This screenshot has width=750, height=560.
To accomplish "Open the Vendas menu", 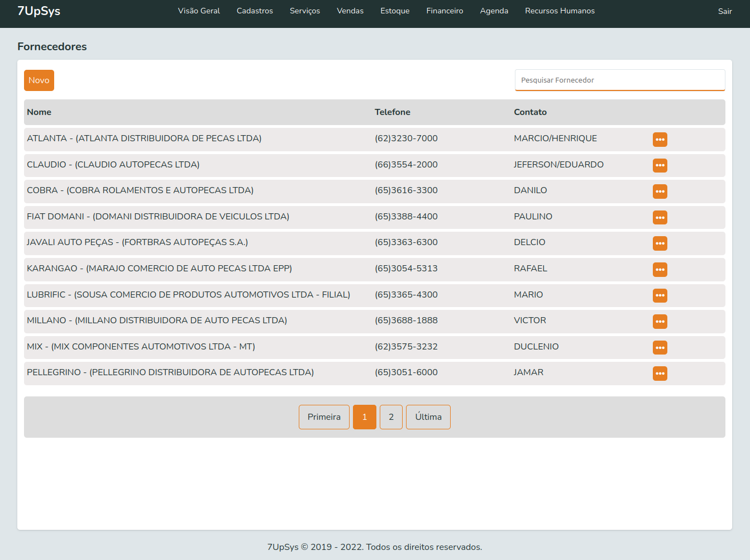I will [x=350, y=11].
